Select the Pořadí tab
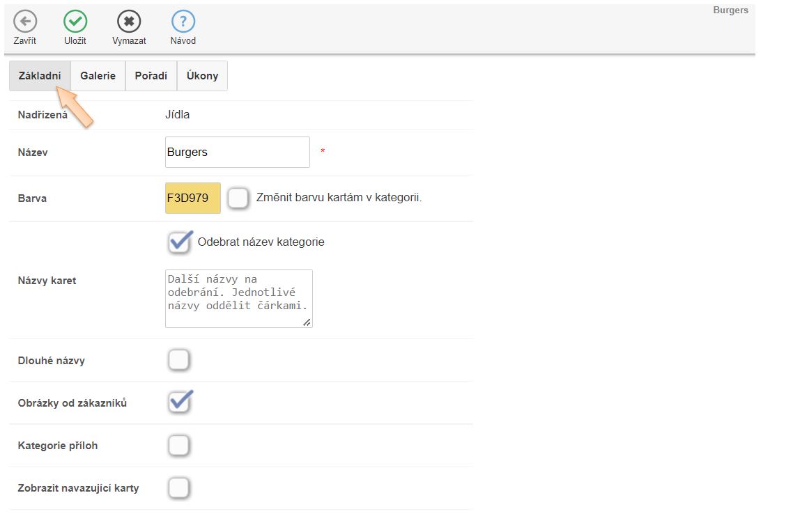The image size is (793, 532). click(151, 76)
